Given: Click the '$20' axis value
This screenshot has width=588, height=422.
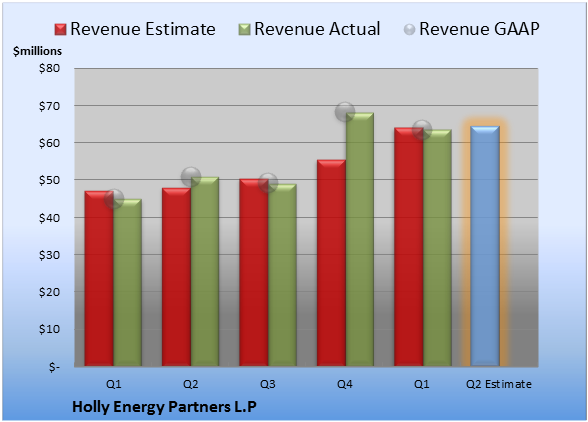Looking at the screenshot, I should click(49, 292).
